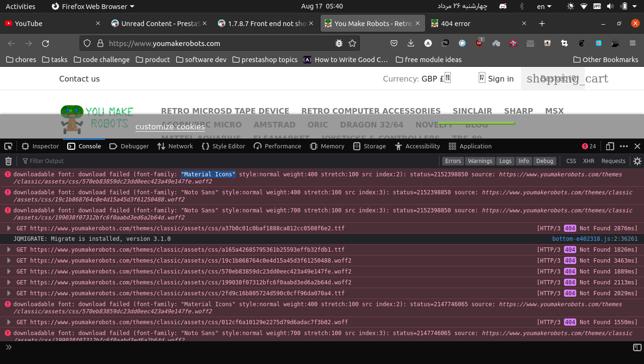The image size is (644, 364).
Task: Save the page to Pocket
Action: pyautogui.click(x=394, y=44)
